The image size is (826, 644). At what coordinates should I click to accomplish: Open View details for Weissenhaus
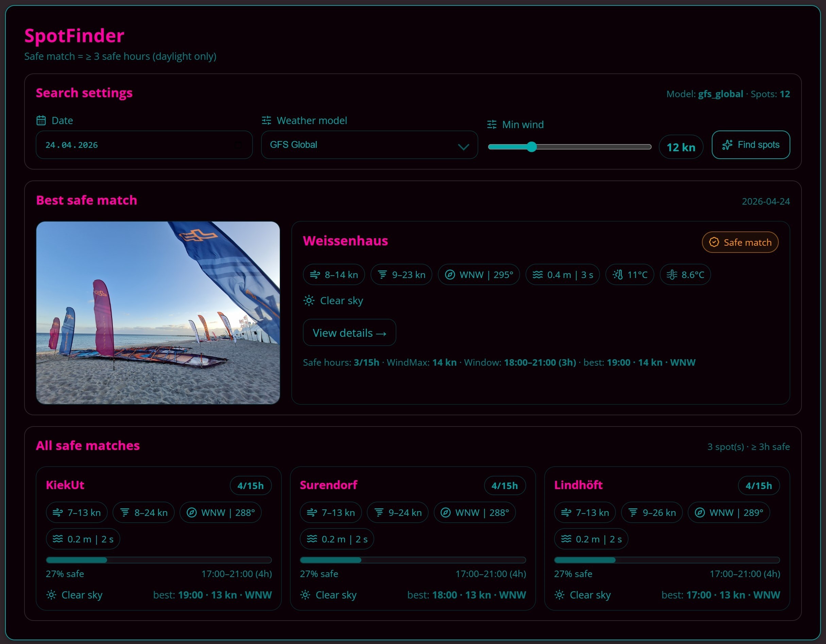click(x=349, y=333)
